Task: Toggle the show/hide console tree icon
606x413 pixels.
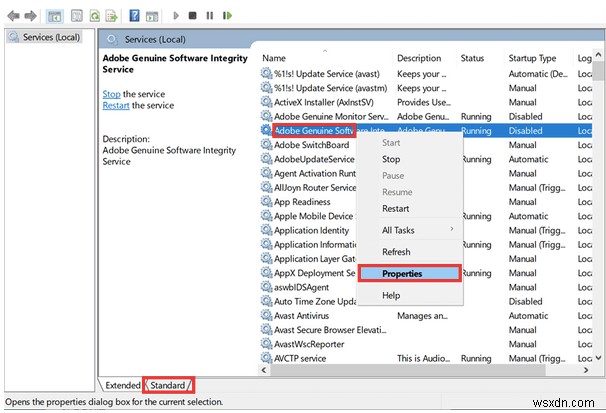Action: [54, 16]
